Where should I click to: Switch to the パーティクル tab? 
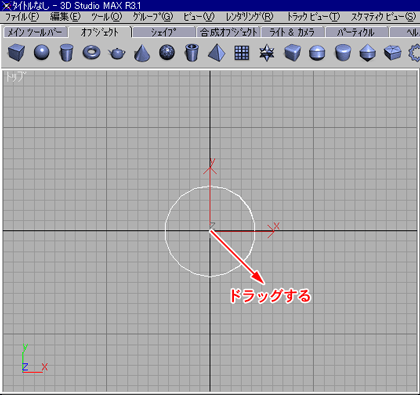[356, 32]
